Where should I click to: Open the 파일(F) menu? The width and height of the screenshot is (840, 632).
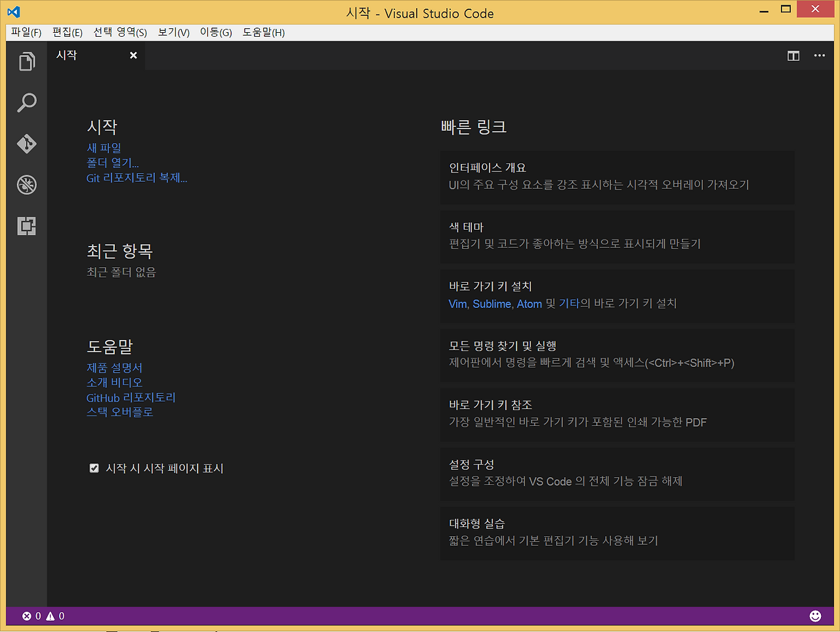coord(26,32)
